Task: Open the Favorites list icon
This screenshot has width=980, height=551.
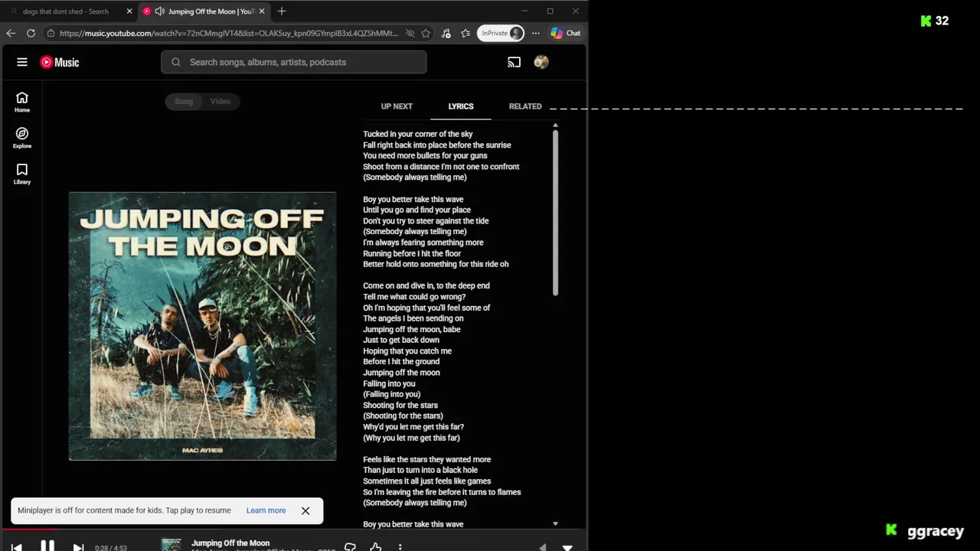Action: point(465,33)
